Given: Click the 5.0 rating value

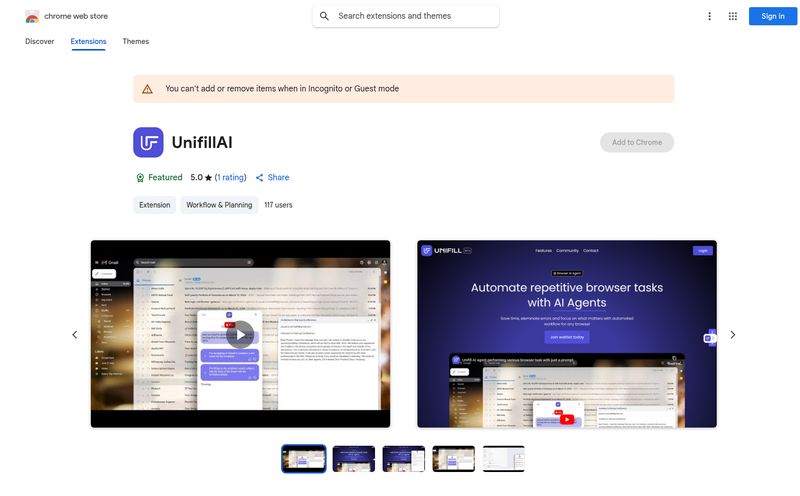Looking at the screenshot, I should (196, 178).
